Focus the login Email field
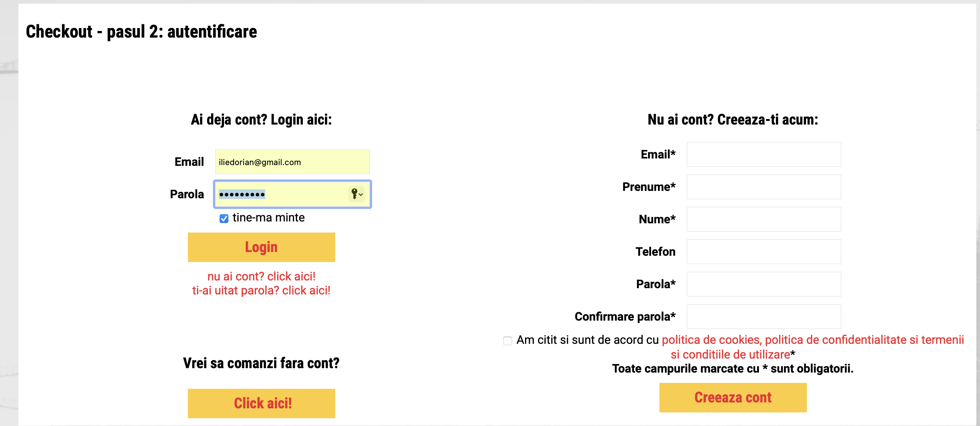This screenshot has height=426, width=980. coord(292,162)
